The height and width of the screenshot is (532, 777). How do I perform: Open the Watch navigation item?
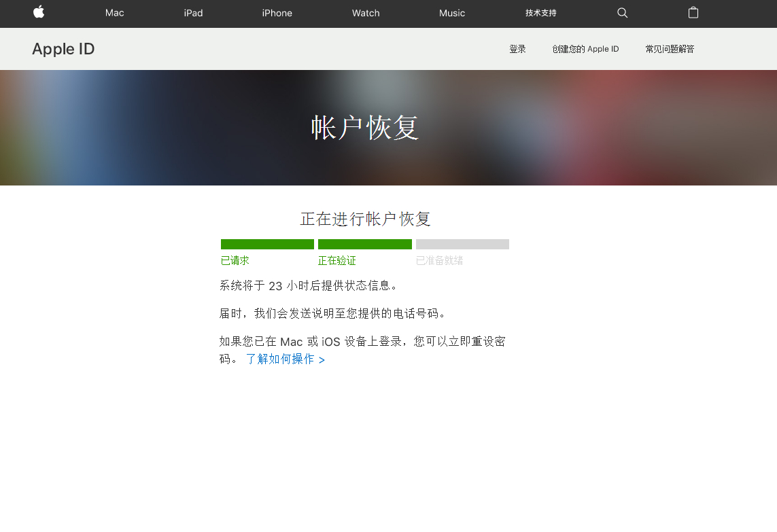click(366, 13)
